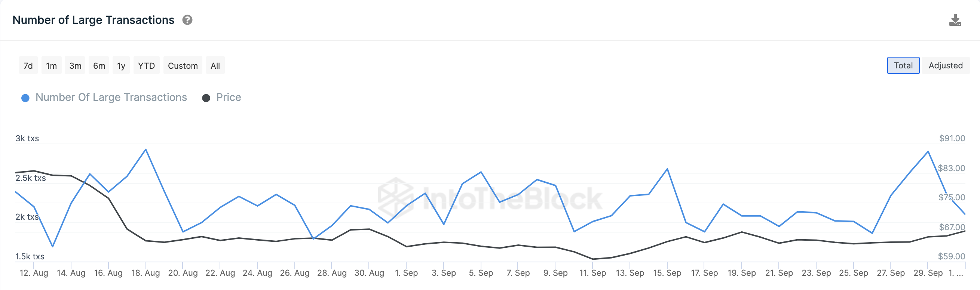Select the YTD range button
This screenshot has width=980, height=290.
pyautogui.click(x=147, y=66)
